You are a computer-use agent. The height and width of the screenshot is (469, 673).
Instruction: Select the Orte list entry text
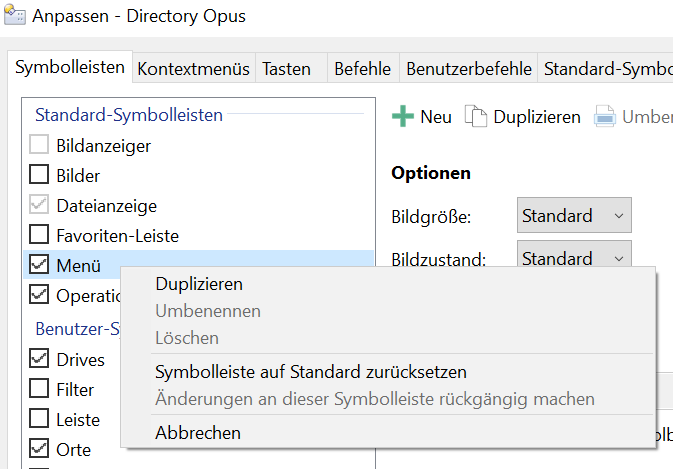tap(73, 450)
